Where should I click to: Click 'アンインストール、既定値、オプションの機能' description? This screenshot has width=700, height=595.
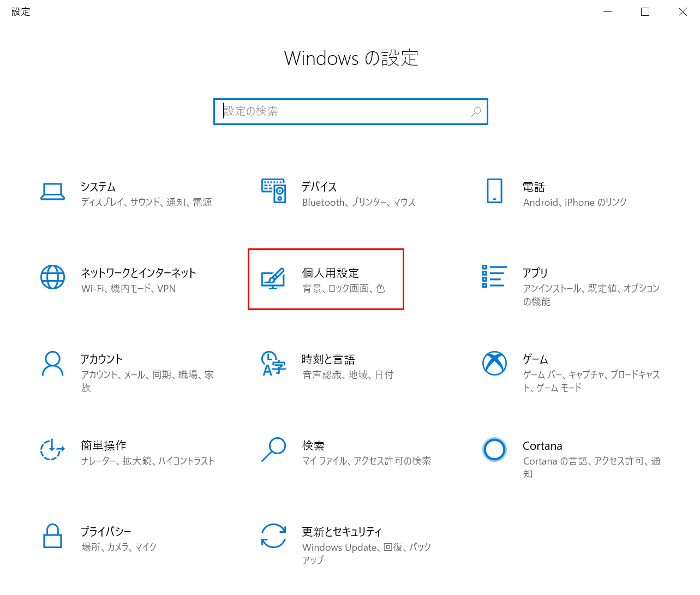(591, 294)
